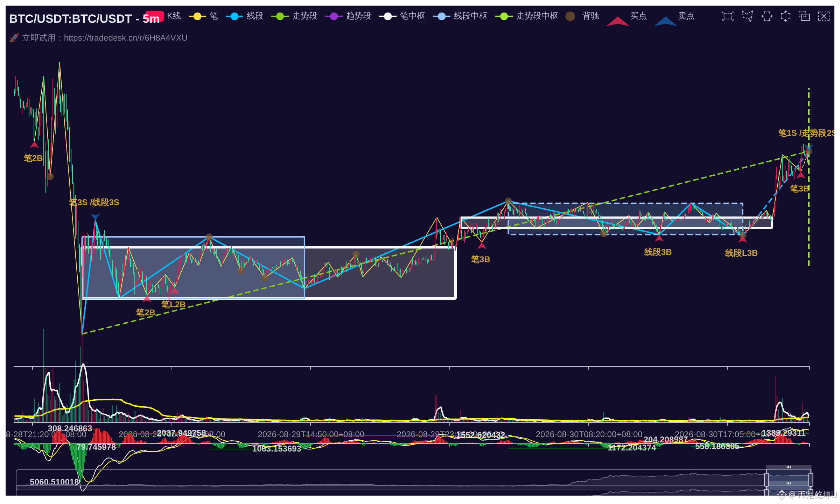
Task: Click the MACD value 1063.153693
Action: point(276,449)
